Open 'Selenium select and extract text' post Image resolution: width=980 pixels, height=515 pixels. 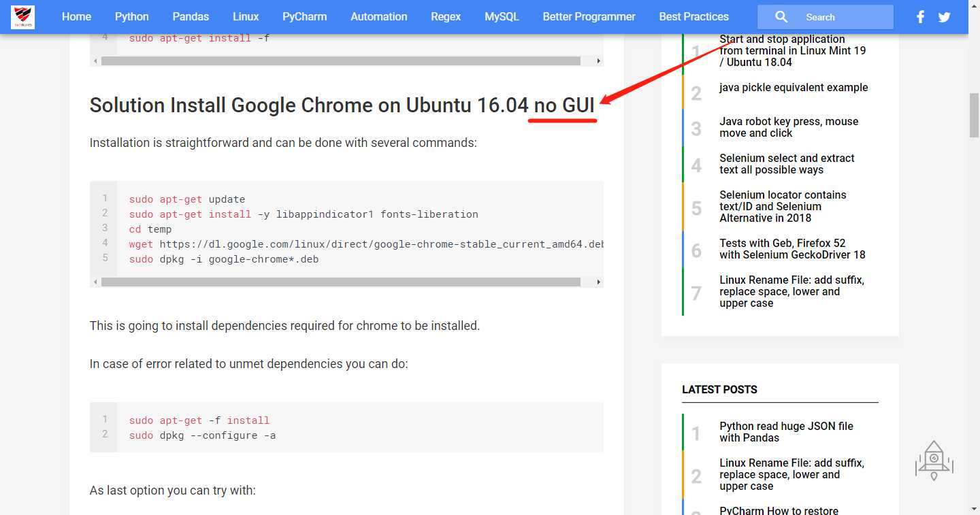tap(787, 164)
